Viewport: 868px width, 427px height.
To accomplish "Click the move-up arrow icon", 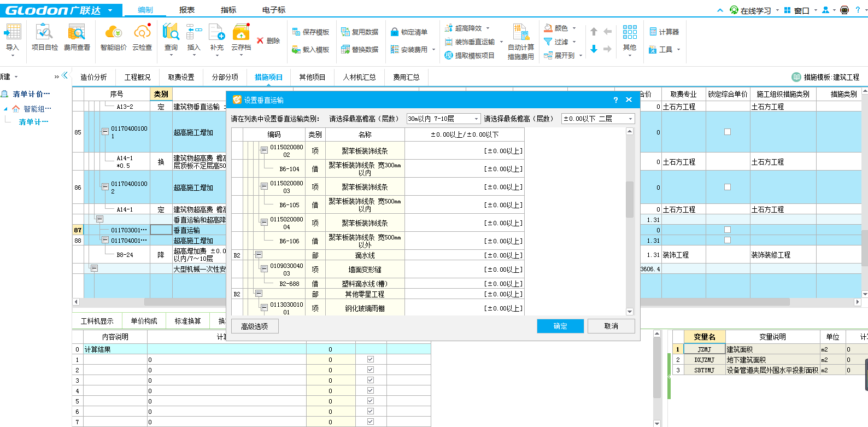I will coord(594,32).
